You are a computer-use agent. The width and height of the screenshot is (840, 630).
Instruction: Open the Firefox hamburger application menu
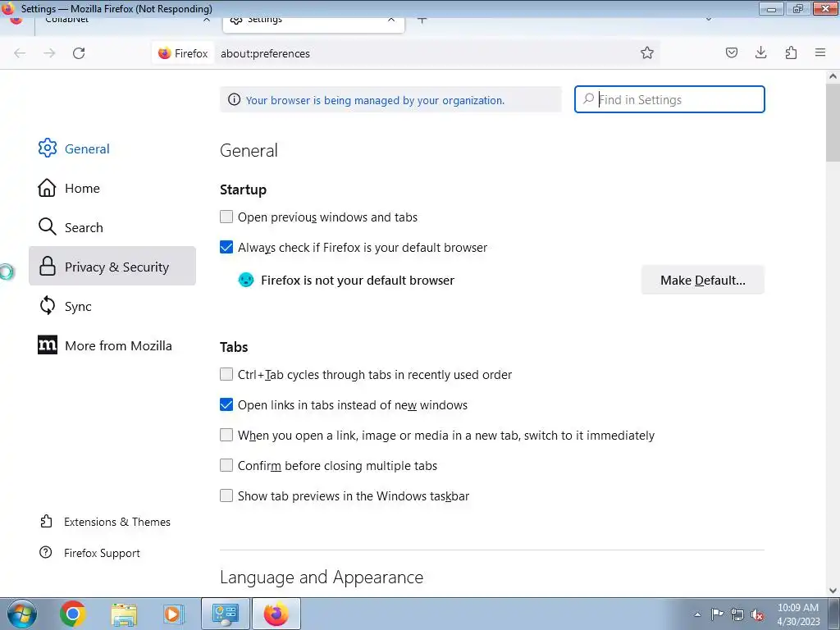point(820,52)
